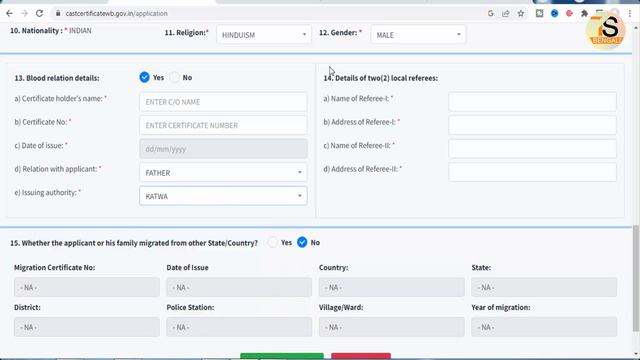Click migration Date of Issue field

click(x=239, y=287)
